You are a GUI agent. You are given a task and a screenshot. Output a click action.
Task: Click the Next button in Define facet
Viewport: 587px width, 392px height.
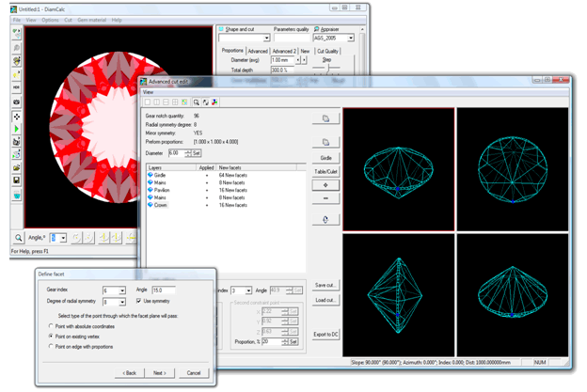click(x=160, y=373)
